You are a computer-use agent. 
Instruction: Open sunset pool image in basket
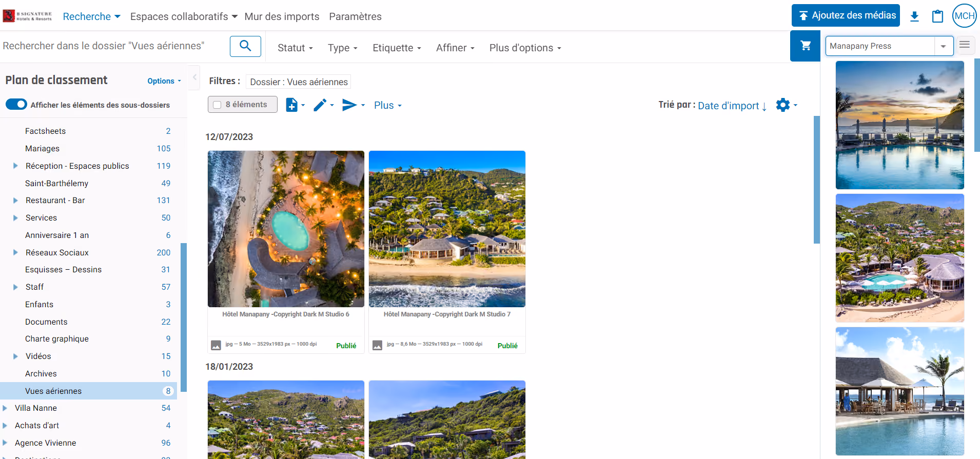coord(899,125)
